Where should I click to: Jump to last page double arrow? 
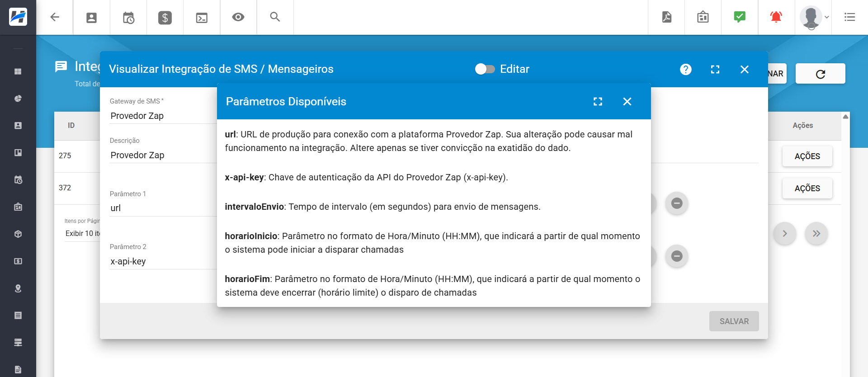[816, 234]
